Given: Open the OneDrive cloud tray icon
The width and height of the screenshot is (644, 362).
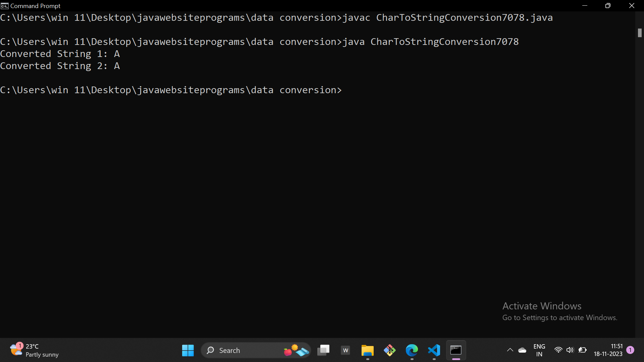Looking at the screenshot, I should (522, 350).
